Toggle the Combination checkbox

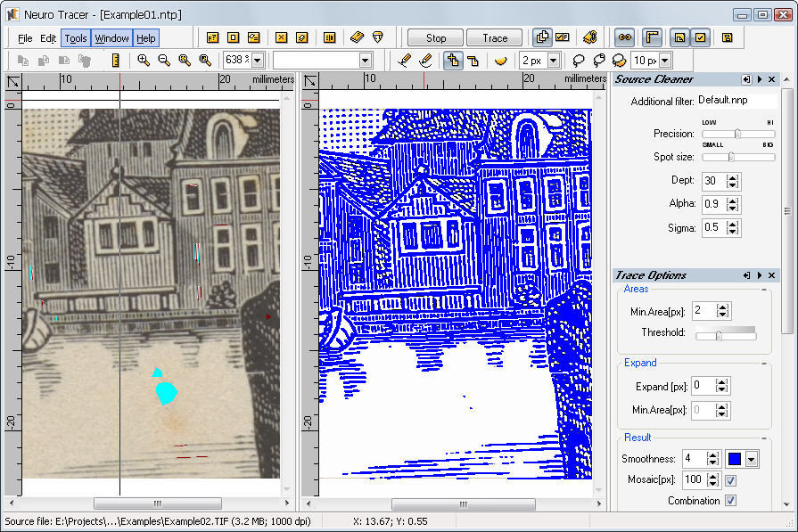click(x=730, y=501)
